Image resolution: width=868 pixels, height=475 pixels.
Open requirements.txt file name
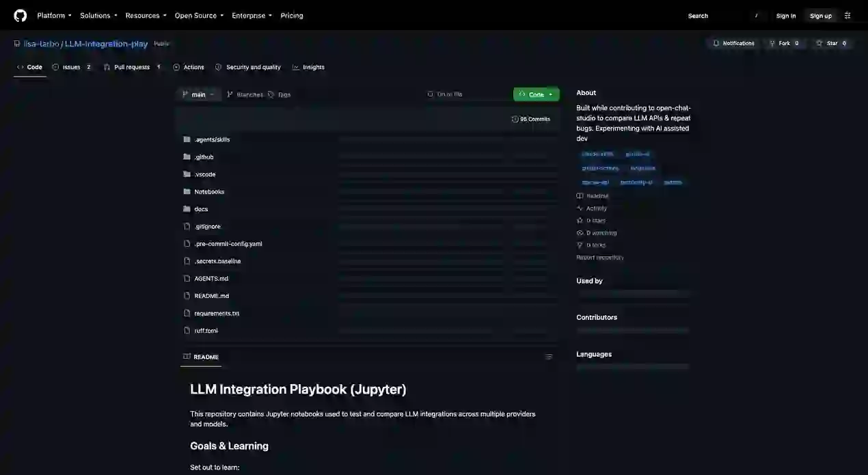click(x=217, y=314)
